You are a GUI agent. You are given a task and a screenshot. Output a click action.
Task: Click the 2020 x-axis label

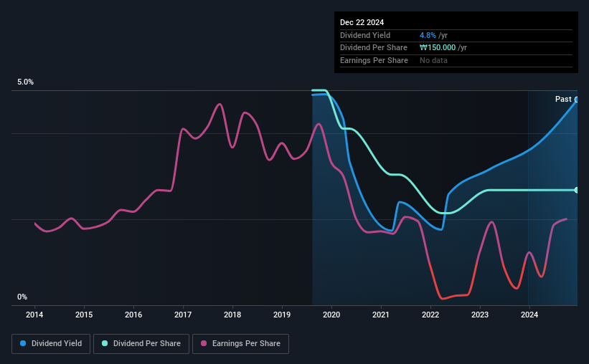click(331, 315)
